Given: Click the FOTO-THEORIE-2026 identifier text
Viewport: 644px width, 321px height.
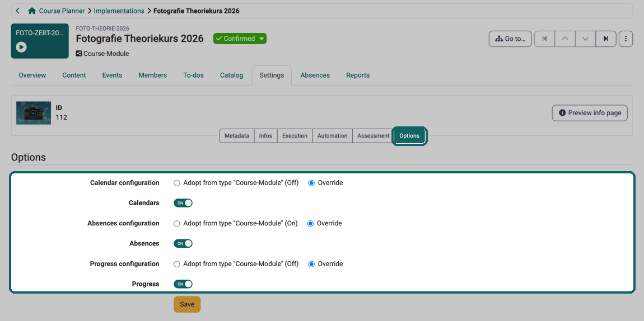Looking at the screenshot, I should (x=102, y=29).
